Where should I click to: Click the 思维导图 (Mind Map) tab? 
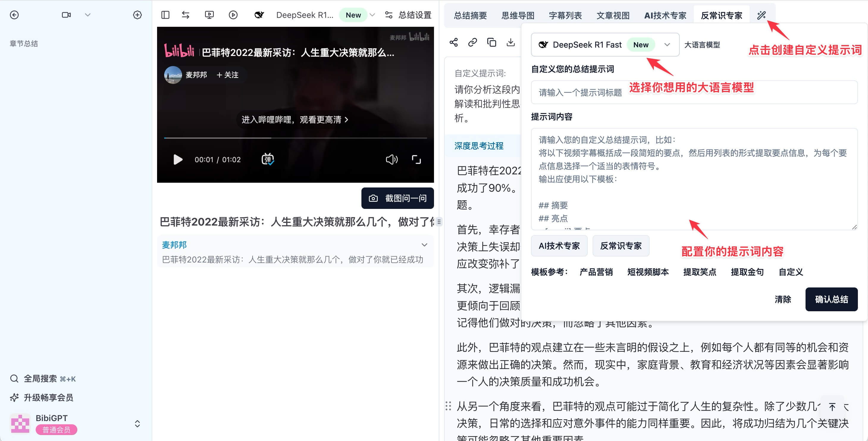(x=517, y=15)
